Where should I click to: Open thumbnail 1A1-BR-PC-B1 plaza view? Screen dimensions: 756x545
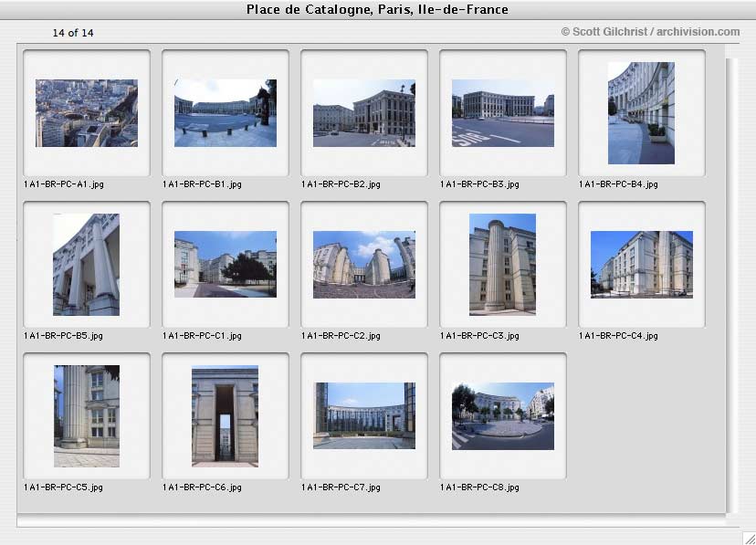tap(226, 113)
